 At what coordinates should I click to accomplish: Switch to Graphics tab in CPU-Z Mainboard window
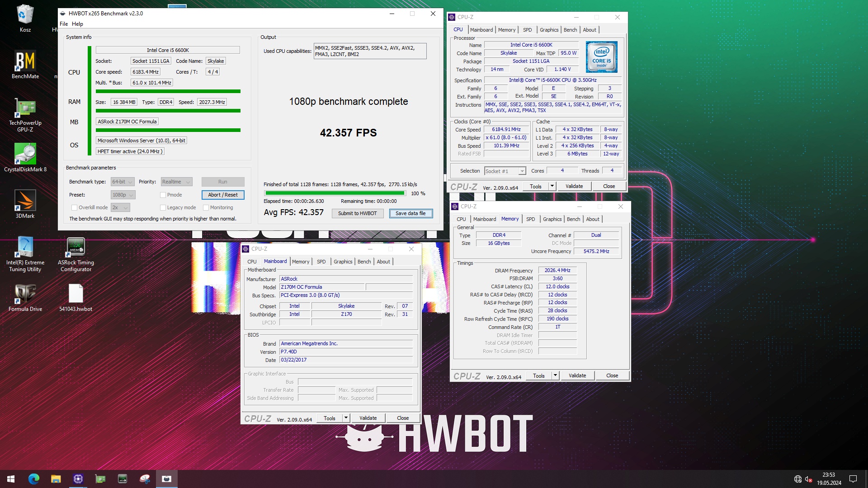pyautogui.click(x=343, y=262)
